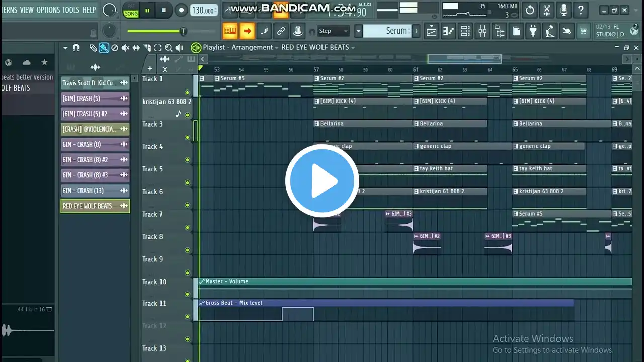Open the OPTIONS menu
This screenshot has width=644, height=362.
[48, 10]
